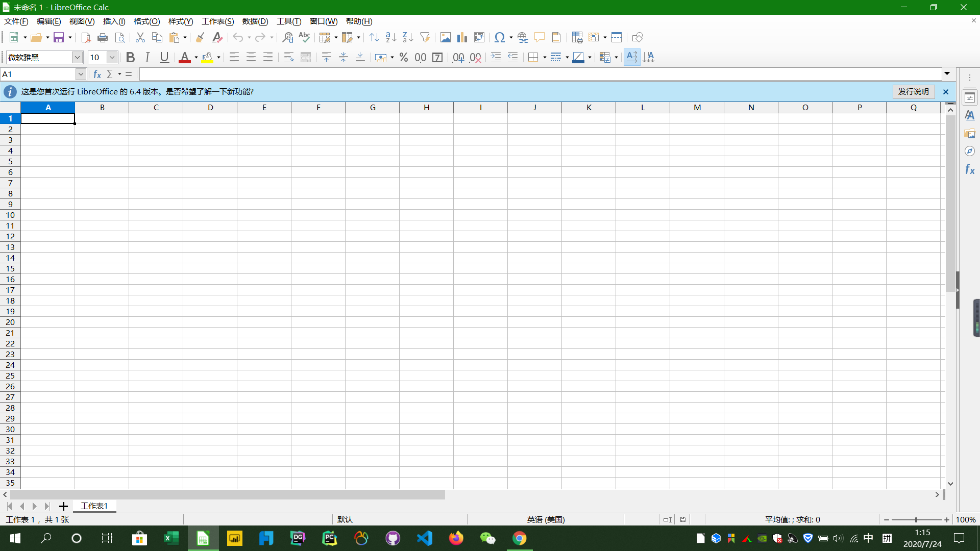This screenshot has height=551, width=980.
Task: Open the sidebar Functions panel
Action: 970,169
